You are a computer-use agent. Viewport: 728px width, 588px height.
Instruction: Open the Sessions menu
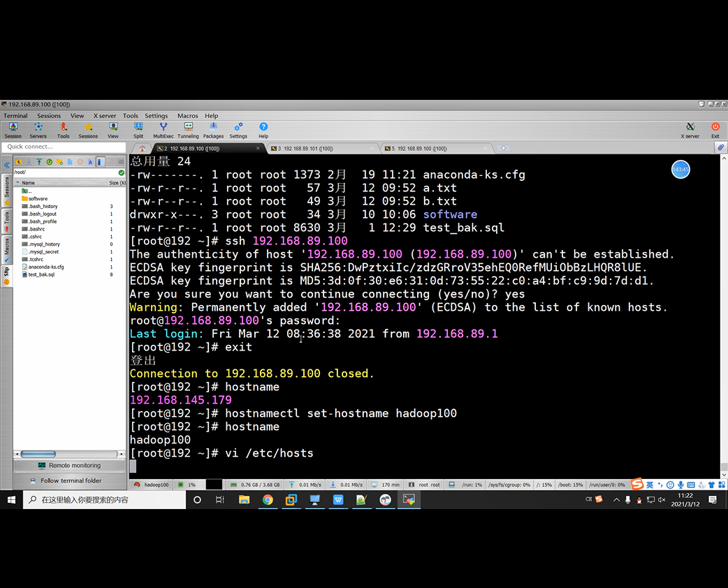pyautogui.click(x=49, y=115)
